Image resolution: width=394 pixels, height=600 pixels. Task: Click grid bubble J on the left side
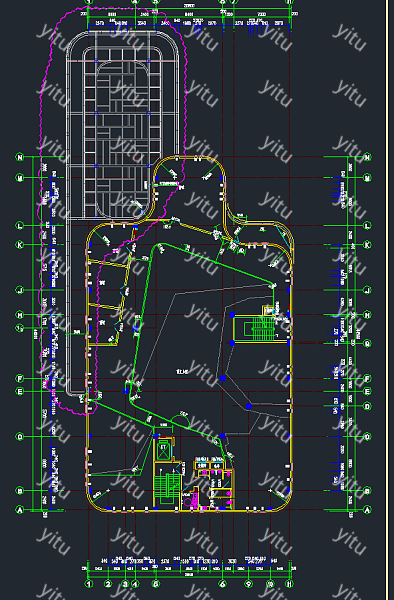(20, 290)
